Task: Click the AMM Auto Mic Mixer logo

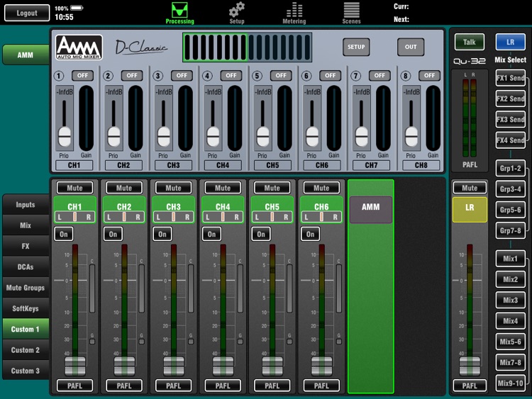Action: pyautogui.click(x=79, y=47)
